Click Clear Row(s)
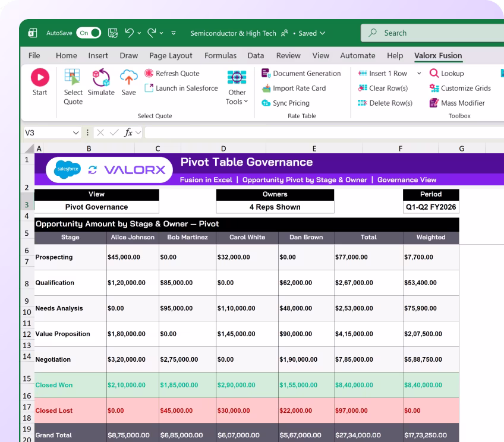Screen dimensions: 504x442 tap(383, 88)
